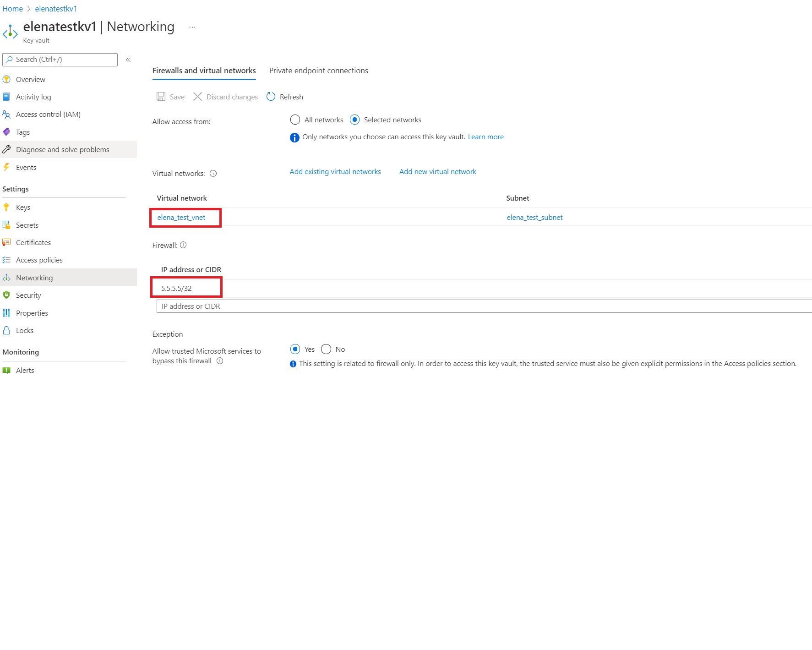Show trusted services info tooltip icon
Screen dimensions: 812x650
220,361
